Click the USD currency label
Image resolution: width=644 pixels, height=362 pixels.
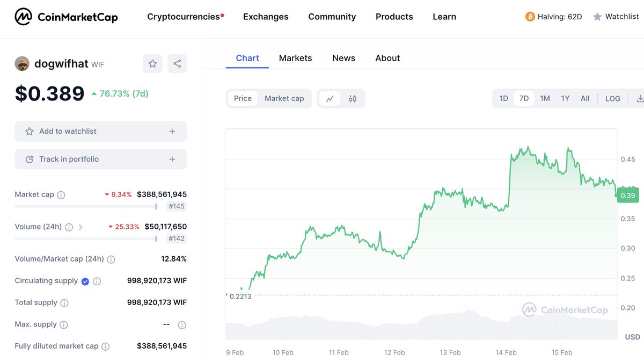[x=632, y=337]
